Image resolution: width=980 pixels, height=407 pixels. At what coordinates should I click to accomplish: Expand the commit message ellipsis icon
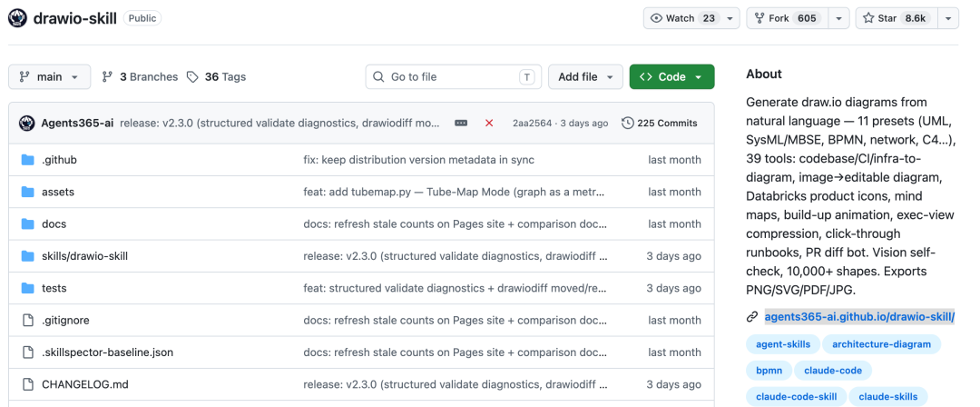pos(461,124)
